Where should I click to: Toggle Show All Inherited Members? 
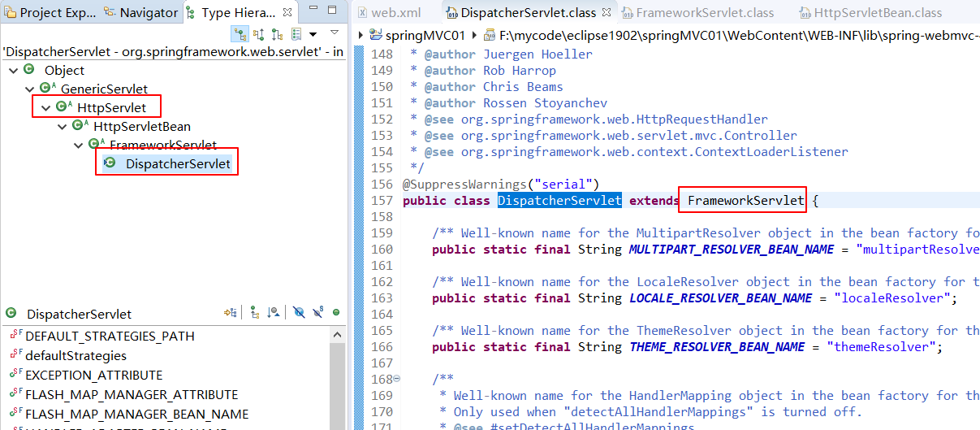254,312
